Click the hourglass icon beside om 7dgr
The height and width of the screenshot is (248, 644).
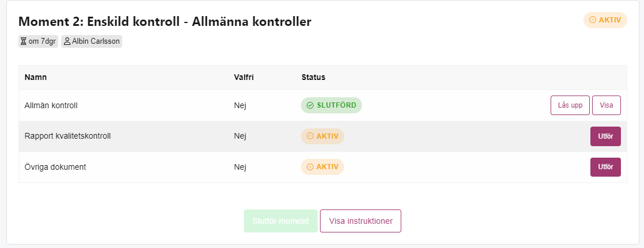(x=24, y=41)
